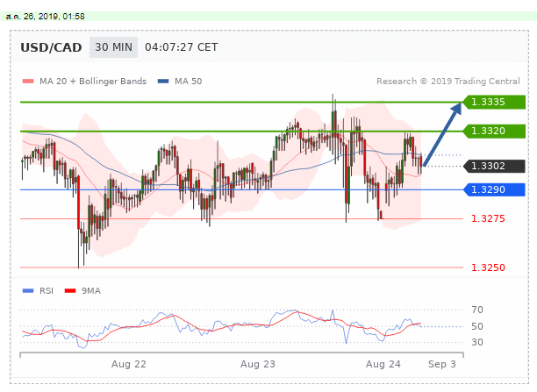537x392 pixels.
Task: Click the 1.3290 pivot price tag
Action: tap(494, 189)
